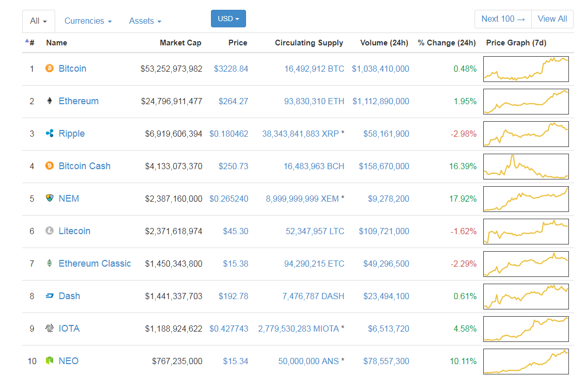Open the Assets dropdown

144,21
